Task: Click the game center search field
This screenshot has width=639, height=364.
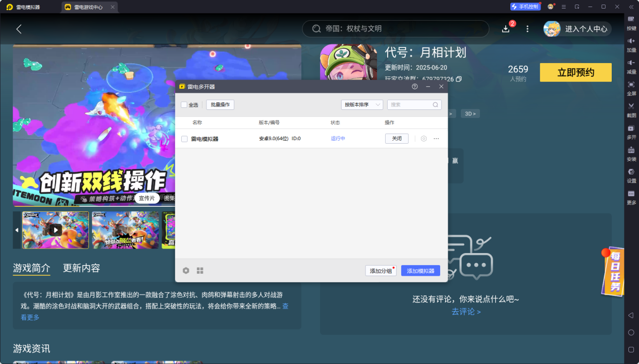Action: pyautogui.click(x=396, y=29)
